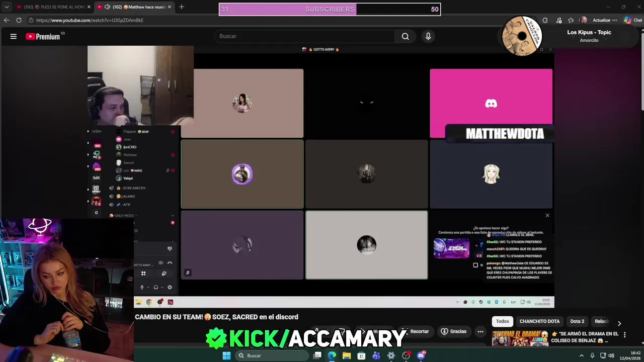
Task: Click the 'Los Kipus - Topic' media title
Action: click(589, 32)
